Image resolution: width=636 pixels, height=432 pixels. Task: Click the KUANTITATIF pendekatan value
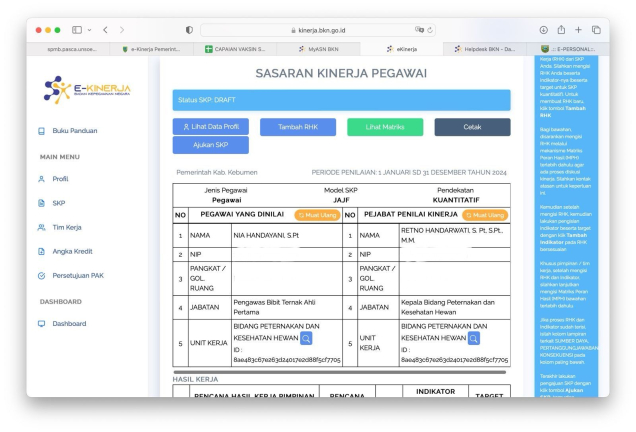[x=456, y=200]
